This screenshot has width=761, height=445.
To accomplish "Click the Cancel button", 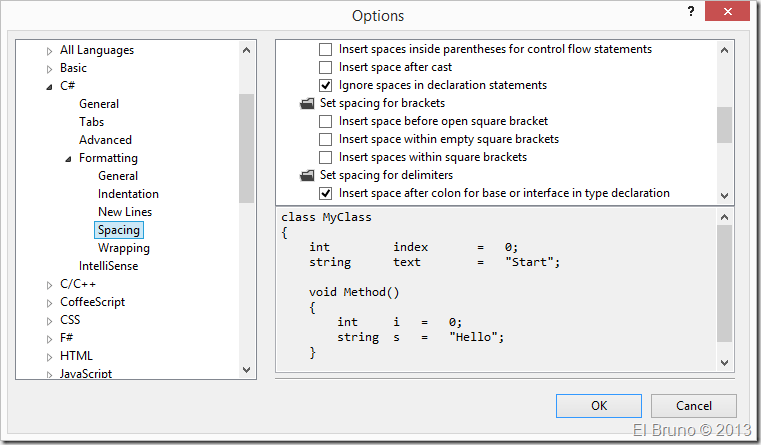I will pyautogui.click(x=693, y=406).
